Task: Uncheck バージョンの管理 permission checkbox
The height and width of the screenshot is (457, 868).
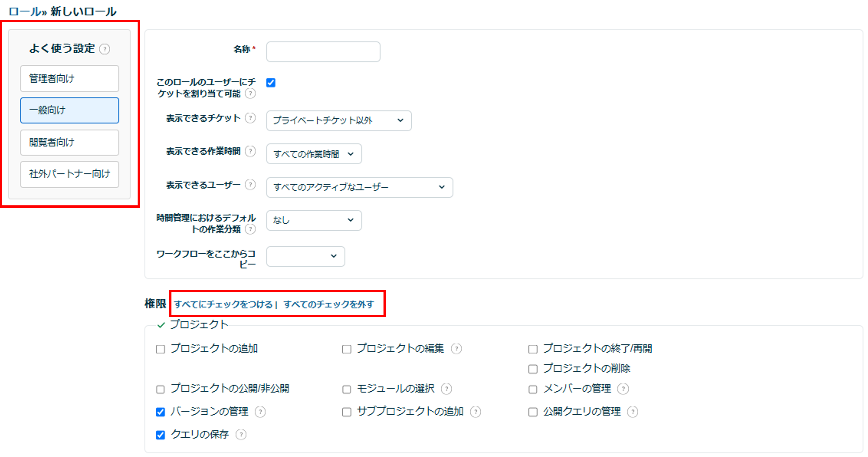Action: point(160,412)
